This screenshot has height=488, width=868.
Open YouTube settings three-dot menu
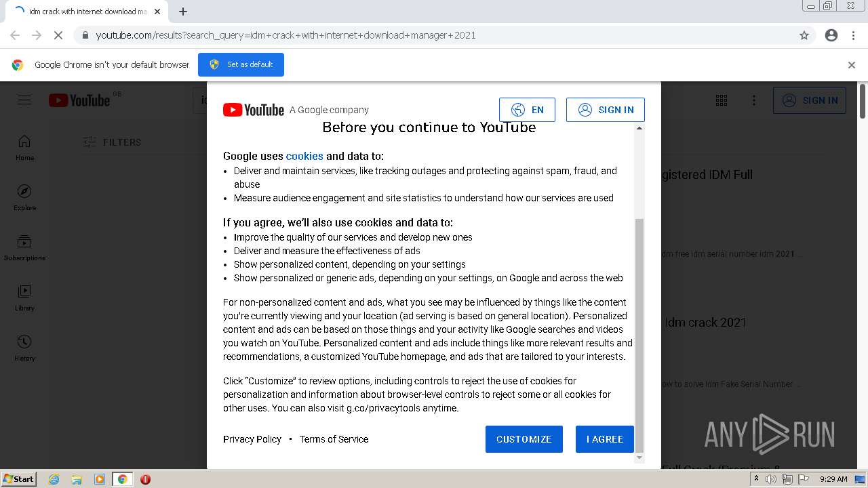point(754,100)
